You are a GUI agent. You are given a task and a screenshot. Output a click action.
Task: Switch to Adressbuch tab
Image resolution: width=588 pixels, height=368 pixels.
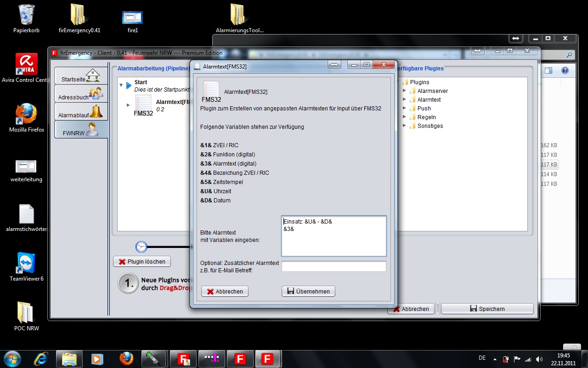[x=81, y=94]
